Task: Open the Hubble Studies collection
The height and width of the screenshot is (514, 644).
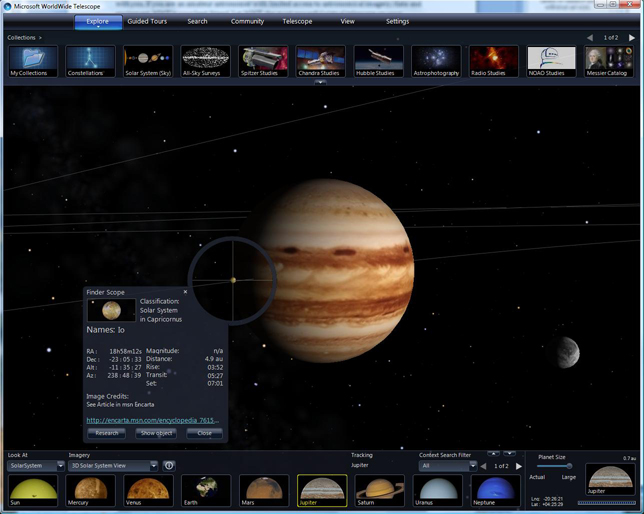Action: tap(379, 61)
